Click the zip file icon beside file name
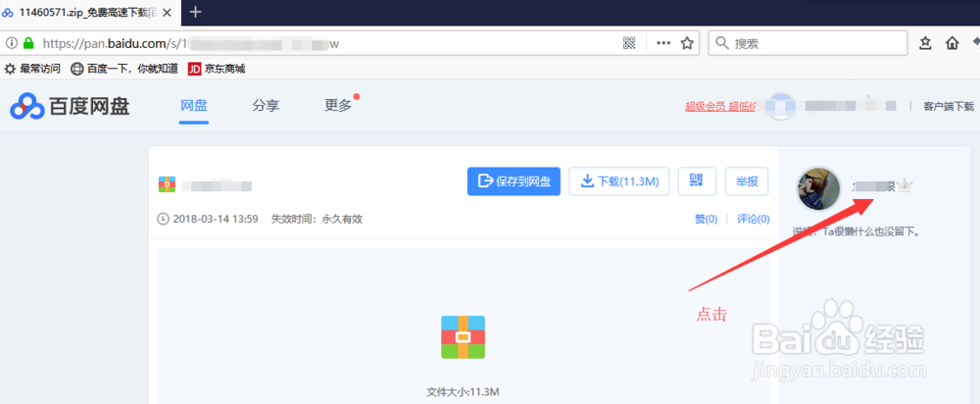The height and width of the screenshot is (404, 980). click(167, 184)
